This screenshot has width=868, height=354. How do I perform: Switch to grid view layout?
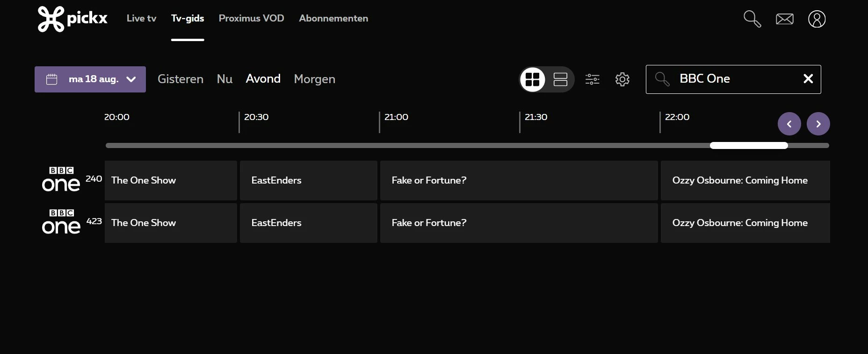tap(533, 79)
